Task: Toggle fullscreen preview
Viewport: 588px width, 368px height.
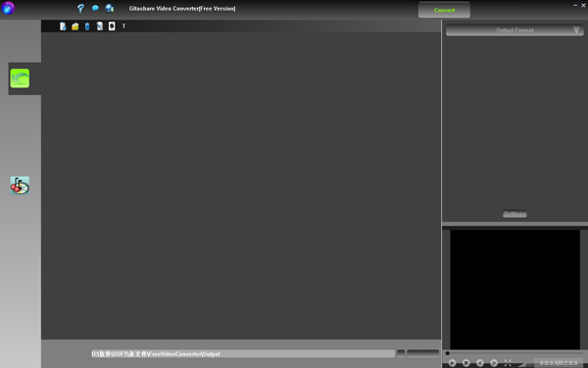Action: 508,363
